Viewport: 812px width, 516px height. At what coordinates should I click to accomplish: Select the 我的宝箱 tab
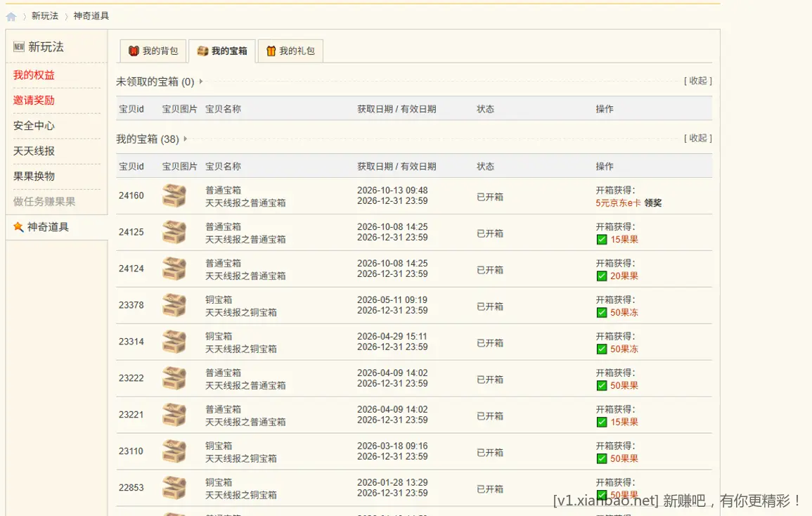point(222,51)
